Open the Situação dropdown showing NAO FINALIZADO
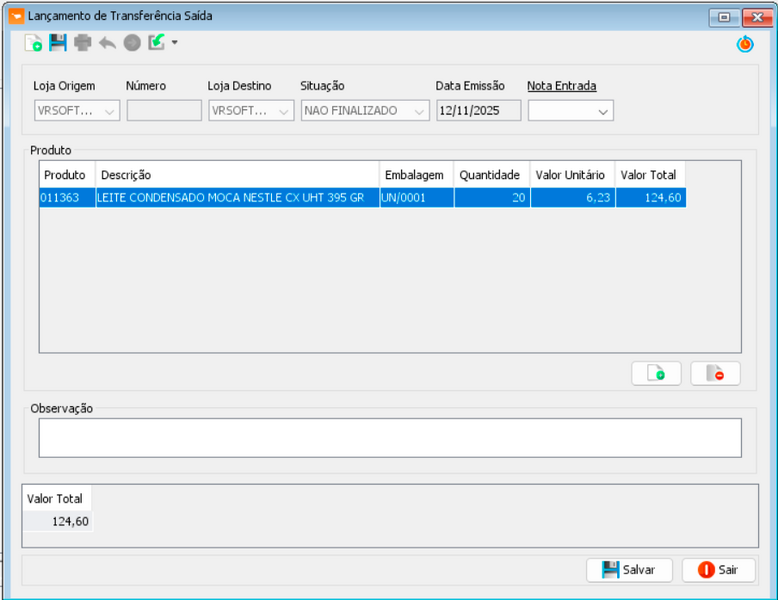This screenshot has height=600, width=778. click(x=365, y=111)
